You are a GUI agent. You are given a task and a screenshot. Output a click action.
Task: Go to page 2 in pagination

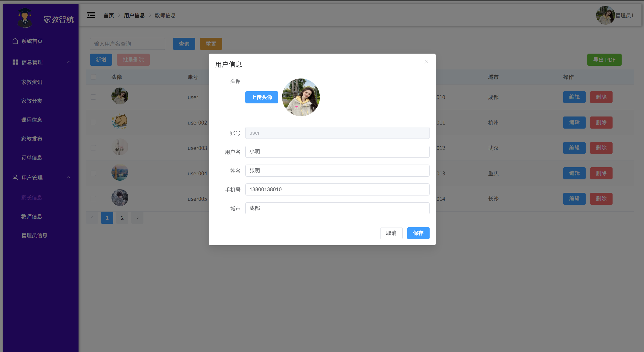[x=122, y=218]
